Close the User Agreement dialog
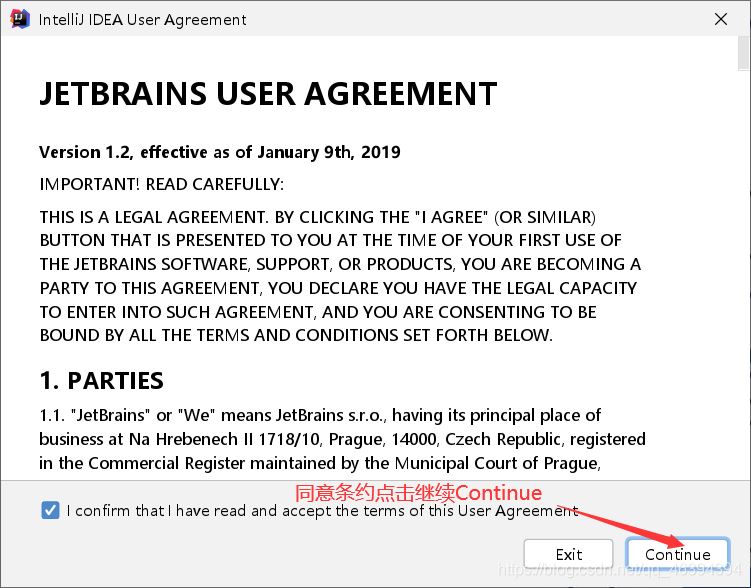The width and height of the screenshot is (751, 588). tap(721, 19)
